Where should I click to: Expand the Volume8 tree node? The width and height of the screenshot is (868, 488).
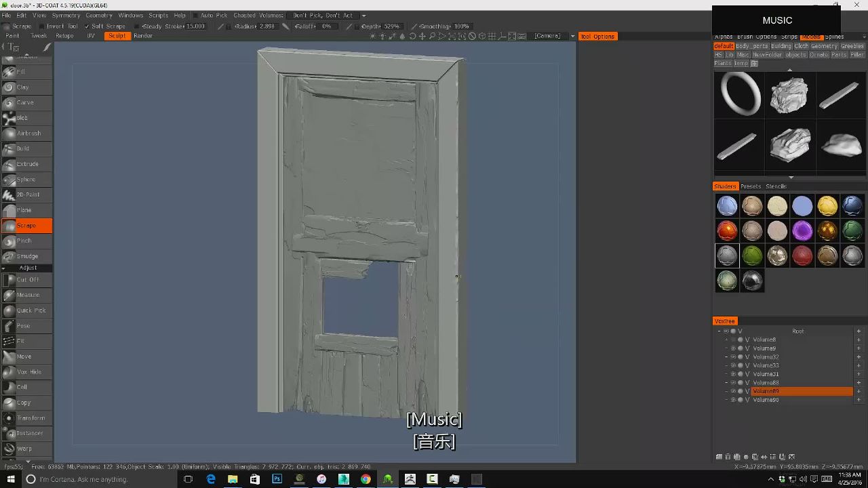click(x=726, y=340)
